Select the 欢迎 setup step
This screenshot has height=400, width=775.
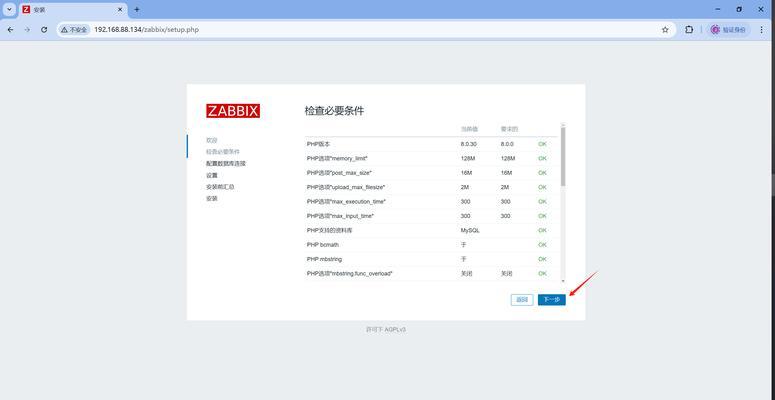(x=212, y=140)
